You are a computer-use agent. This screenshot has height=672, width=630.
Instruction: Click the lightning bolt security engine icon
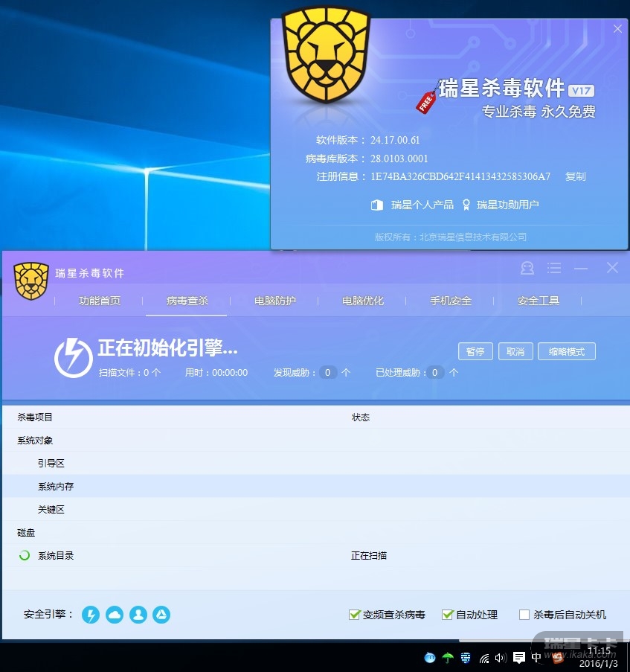click(x=91, y=615)
